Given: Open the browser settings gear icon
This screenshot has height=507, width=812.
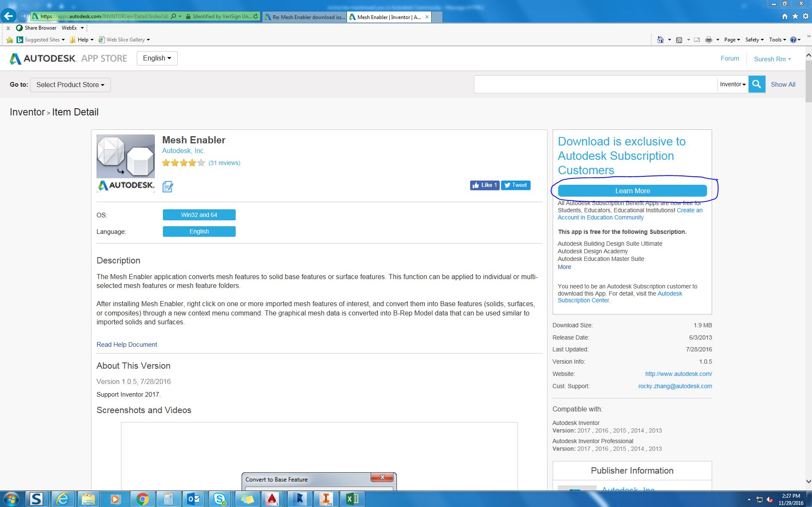Looking at the screenshot, I should 805,16.
